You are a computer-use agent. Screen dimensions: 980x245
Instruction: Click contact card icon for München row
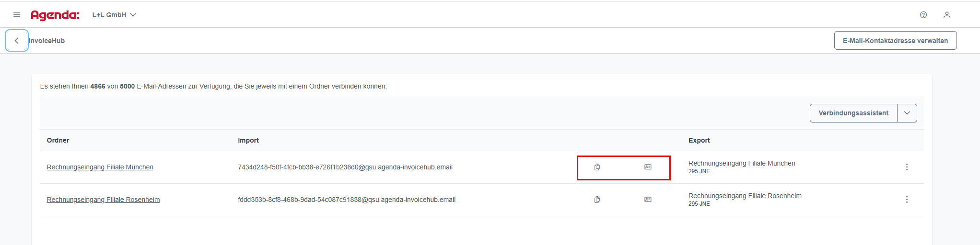[x=648, y=167]
